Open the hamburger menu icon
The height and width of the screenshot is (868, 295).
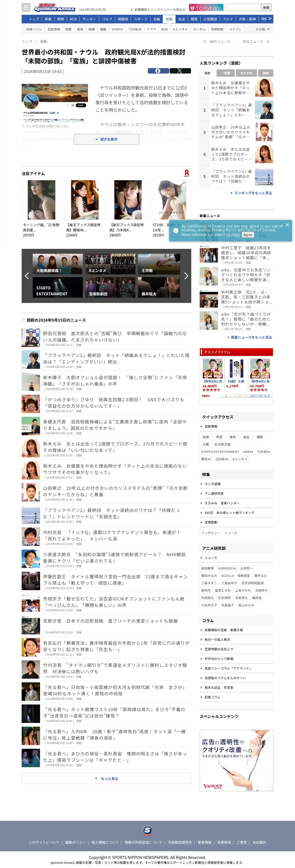(x=26, y=7)
